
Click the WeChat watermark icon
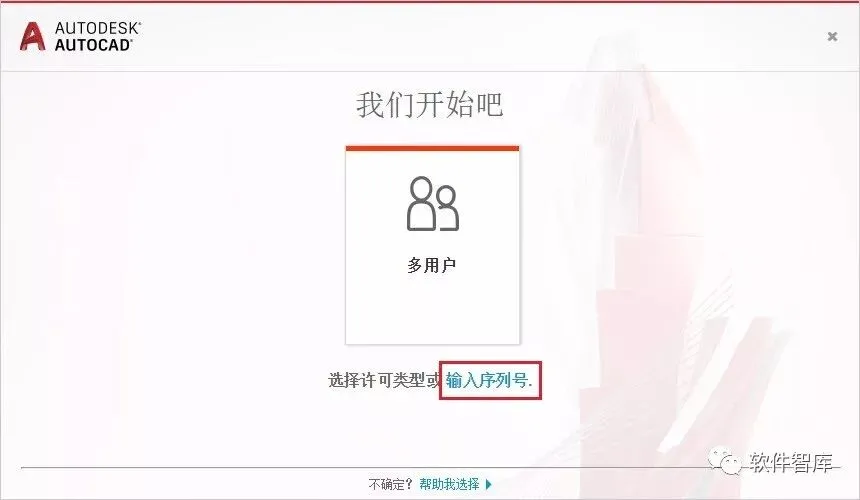pos(725,461)
